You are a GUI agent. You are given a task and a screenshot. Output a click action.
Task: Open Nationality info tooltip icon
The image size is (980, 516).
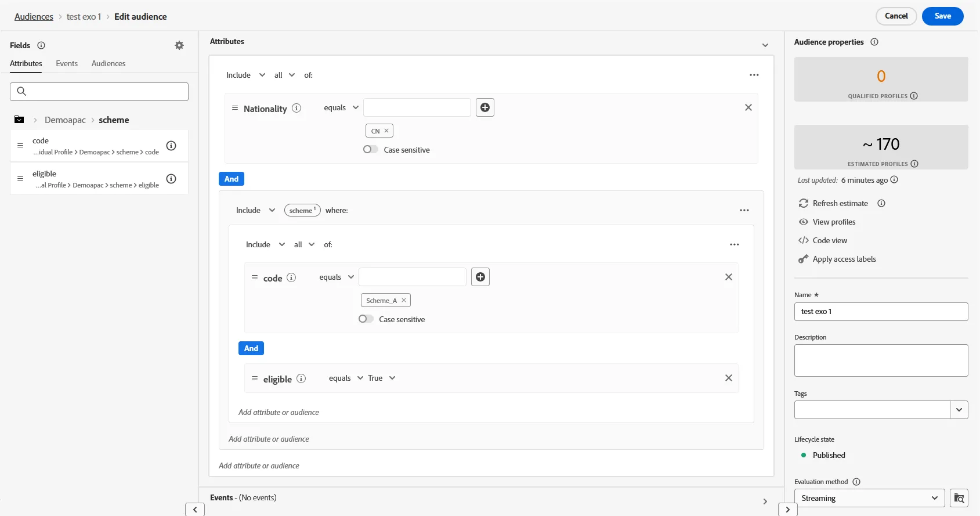pyautogui.click(x=296, y=108)
